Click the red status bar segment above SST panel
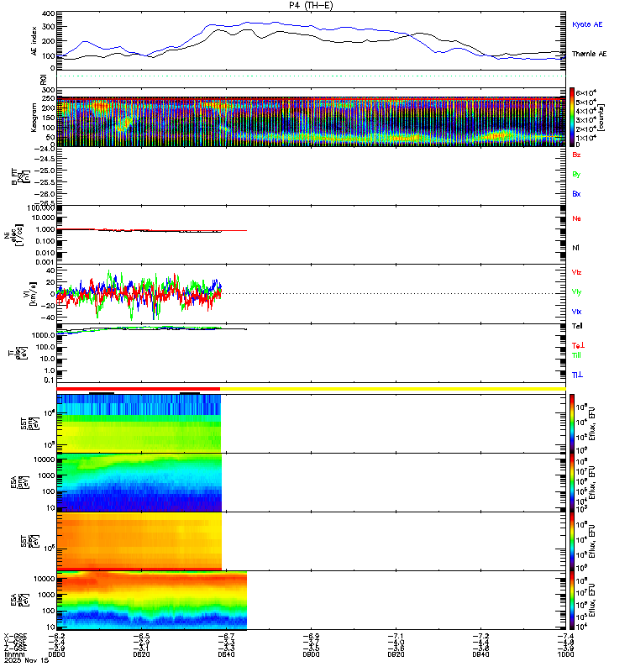 pos(139,389)
